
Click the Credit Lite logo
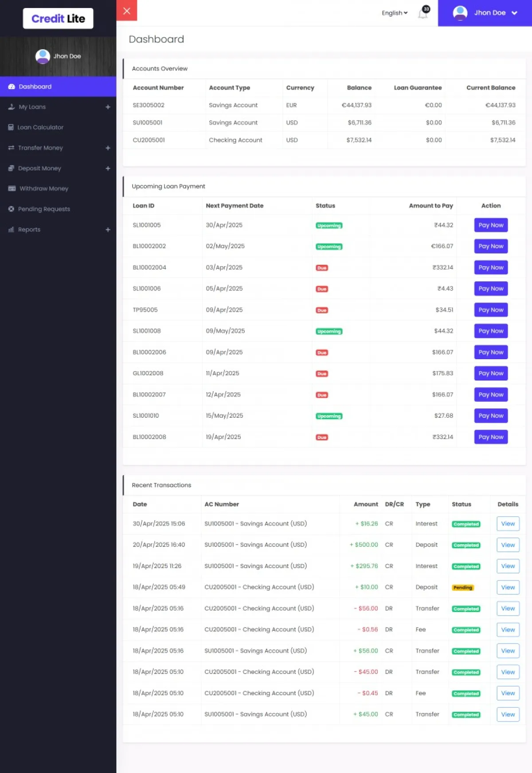58,19
